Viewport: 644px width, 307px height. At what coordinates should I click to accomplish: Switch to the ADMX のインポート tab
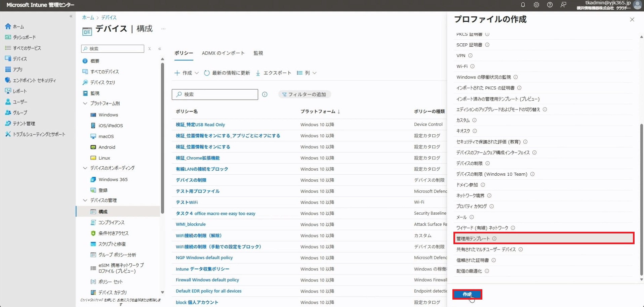223,53
